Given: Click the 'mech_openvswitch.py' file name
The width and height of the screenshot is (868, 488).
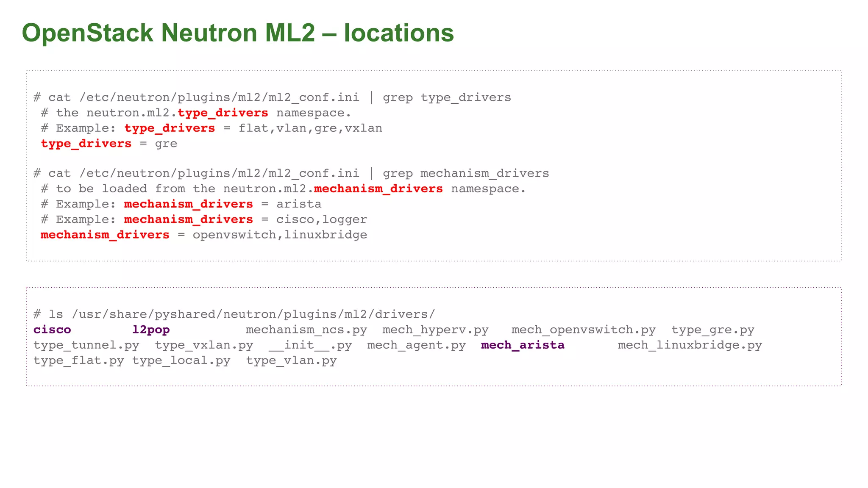Looking at the screenshot, I should (x=584, y=330).
